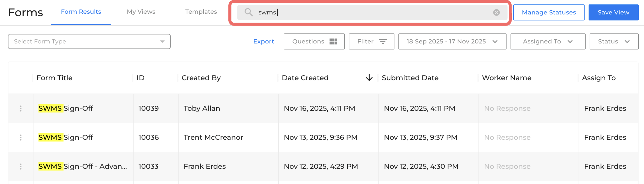Viewport: 644px width, 184px height.
Task: Expand the Assigned To dropdown
Action: click(x=548, y=41)
